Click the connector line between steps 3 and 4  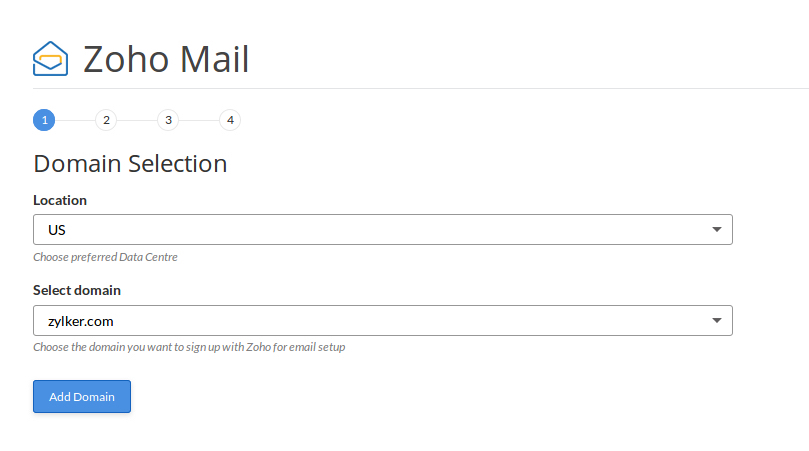(199, 120)
